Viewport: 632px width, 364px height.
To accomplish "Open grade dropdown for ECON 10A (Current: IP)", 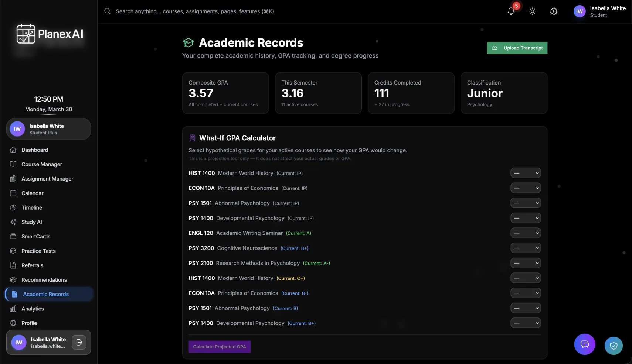I will pyautogui.click(x=526, y=188).
